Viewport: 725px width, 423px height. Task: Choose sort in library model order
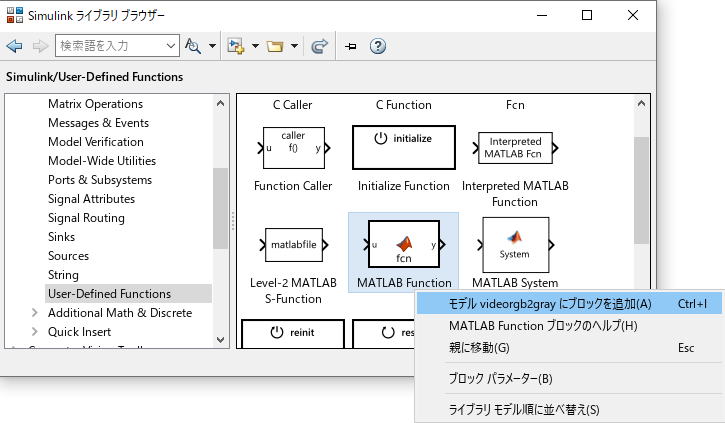(x=569, y=410)
